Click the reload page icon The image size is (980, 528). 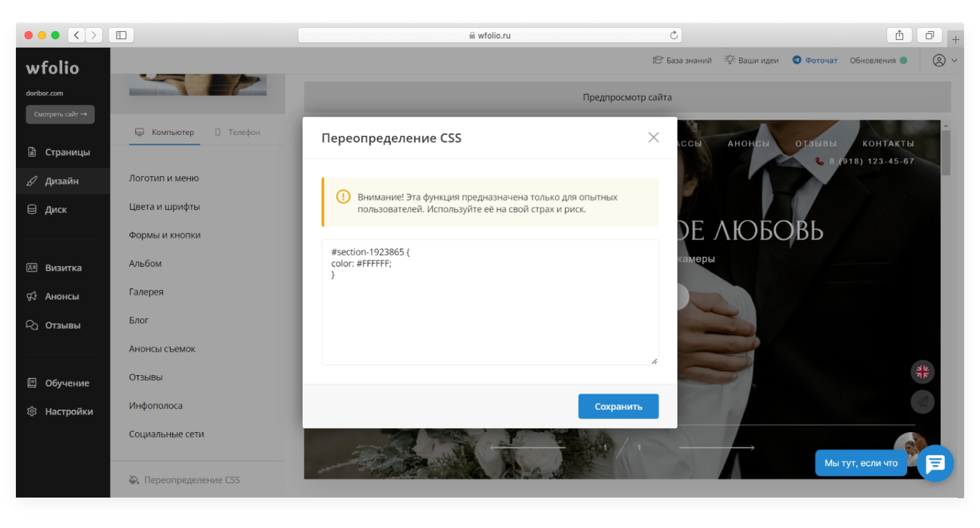pyautogui.click(x=674, y=35)
